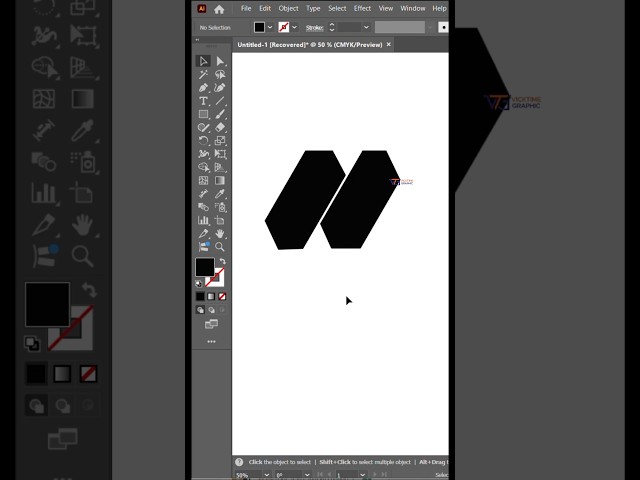Open the artboard navigation dropdown
The width and height of the screenshot is (640, 480).
coord(362,475)
